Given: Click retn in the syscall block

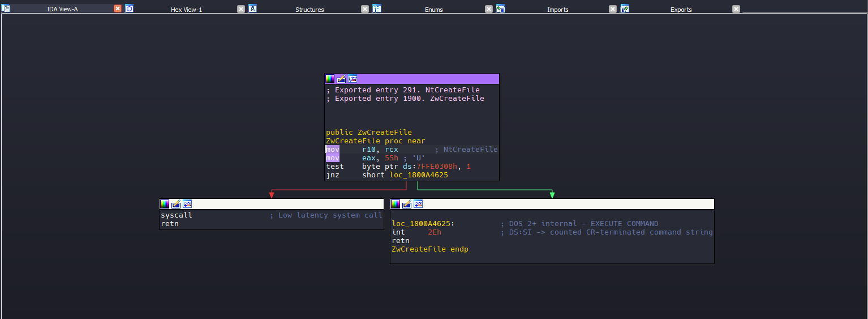Looking at the screenshot, I should pyautogui.click(x=170, y=224).
